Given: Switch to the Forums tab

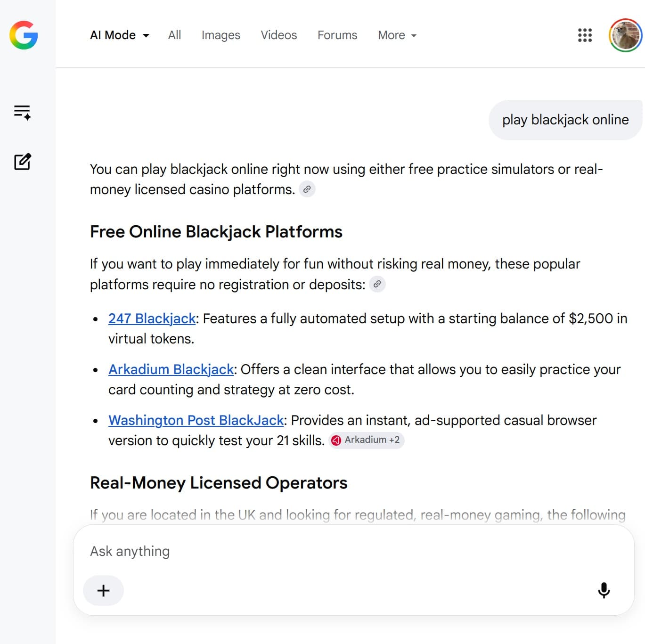Looking at the screenshot, I should 337,35.
